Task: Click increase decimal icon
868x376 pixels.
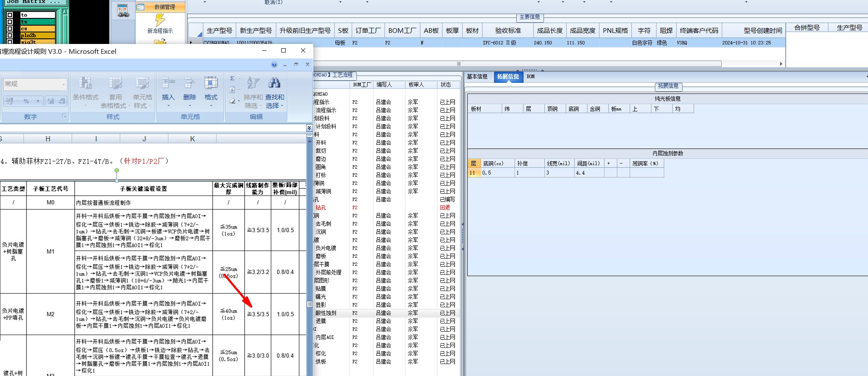Action: [51, 101]
